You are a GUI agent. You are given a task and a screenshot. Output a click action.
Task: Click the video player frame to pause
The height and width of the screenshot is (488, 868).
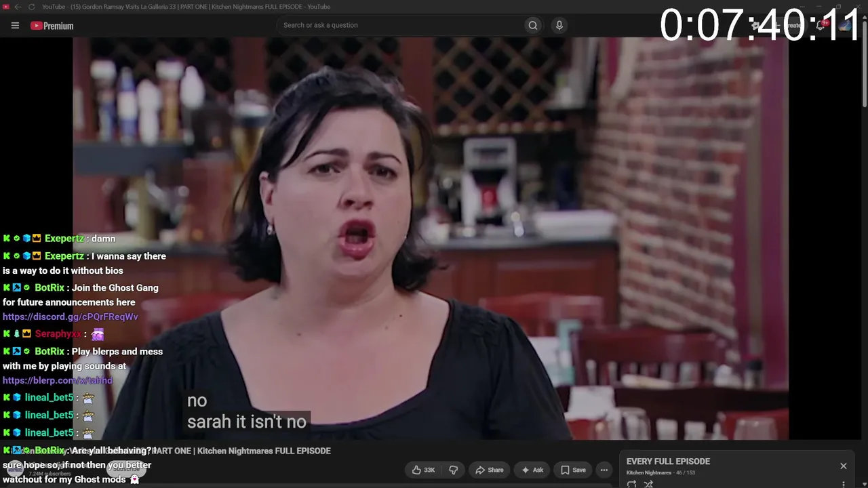(x=431, y=239)
